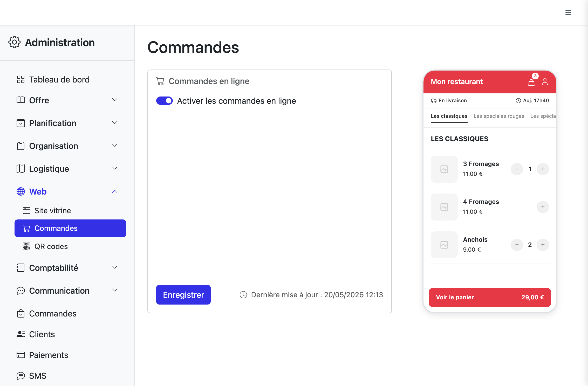Click the Logistique map icon
Image resolution: width=588 pixels, height=386 pixels.
tap(21, 169)
